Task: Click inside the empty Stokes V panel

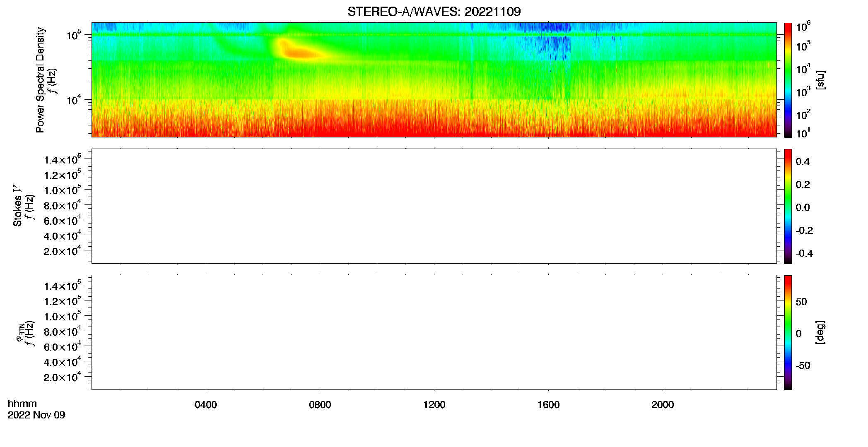Action: (x=434, y=206)
